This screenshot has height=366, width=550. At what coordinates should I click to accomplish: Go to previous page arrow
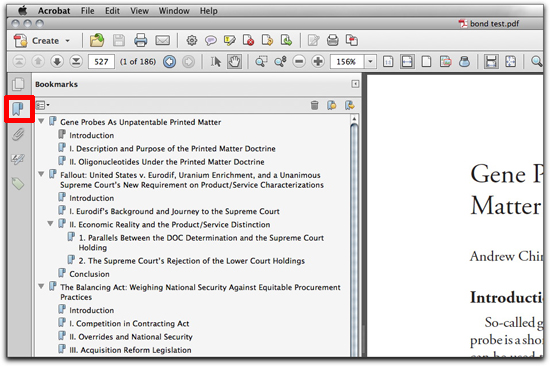[38, 62]
